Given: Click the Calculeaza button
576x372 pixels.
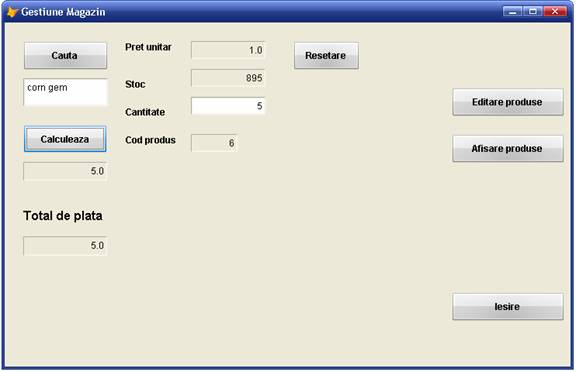Looking at the screenshot, I should tap(65, 139).
